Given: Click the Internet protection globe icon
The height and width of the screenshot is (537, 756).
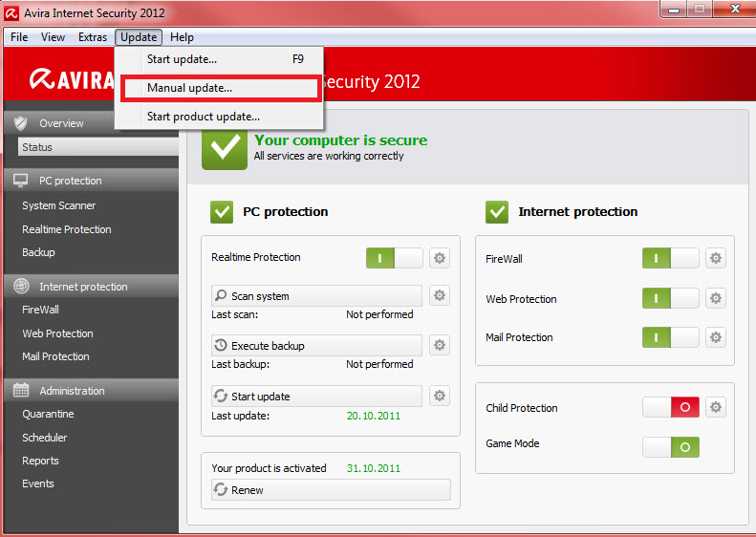Looking at the screenshot, I should (x=21, y=286).
